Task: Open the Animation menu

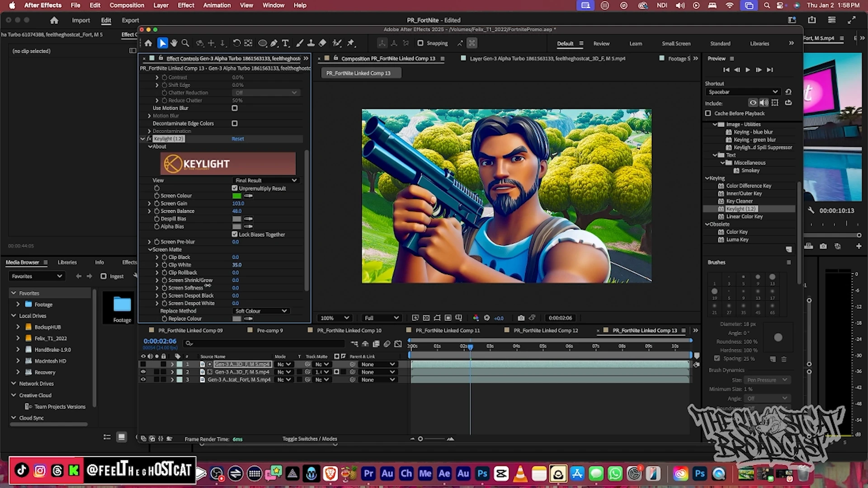Action: pos(217,5)
